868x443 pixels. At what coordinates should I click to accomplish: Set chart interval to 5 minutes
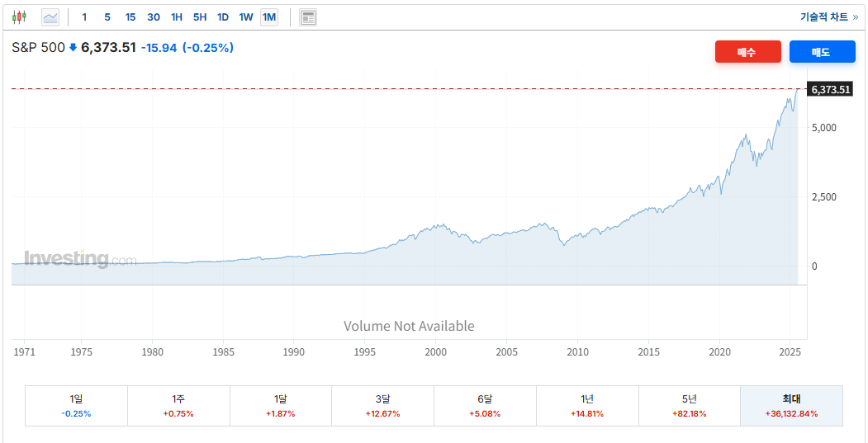point(107,17)
